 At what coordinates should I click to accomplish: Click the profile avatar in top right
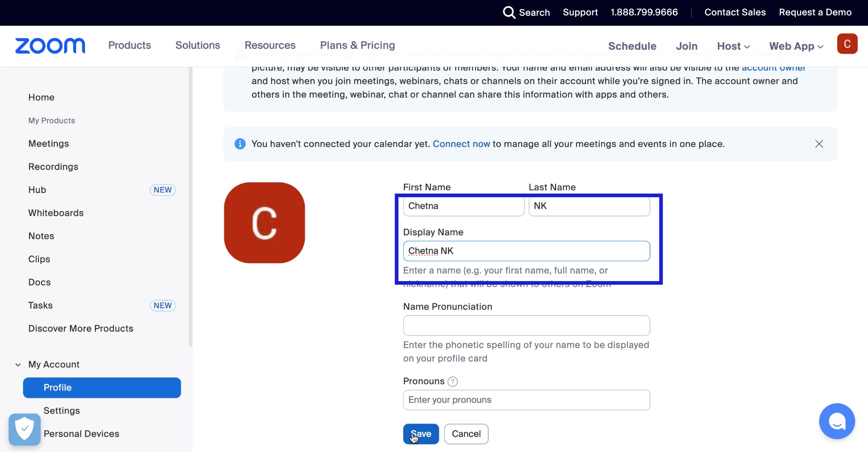[848, 43]
